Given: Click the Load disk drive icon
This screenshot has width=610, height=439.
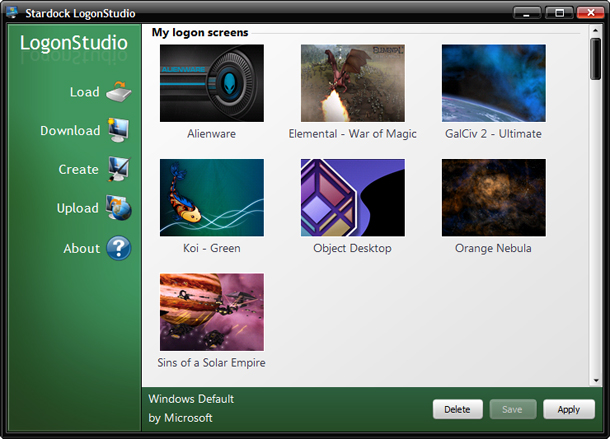Looking at the screenshot, I should (119, 92).
